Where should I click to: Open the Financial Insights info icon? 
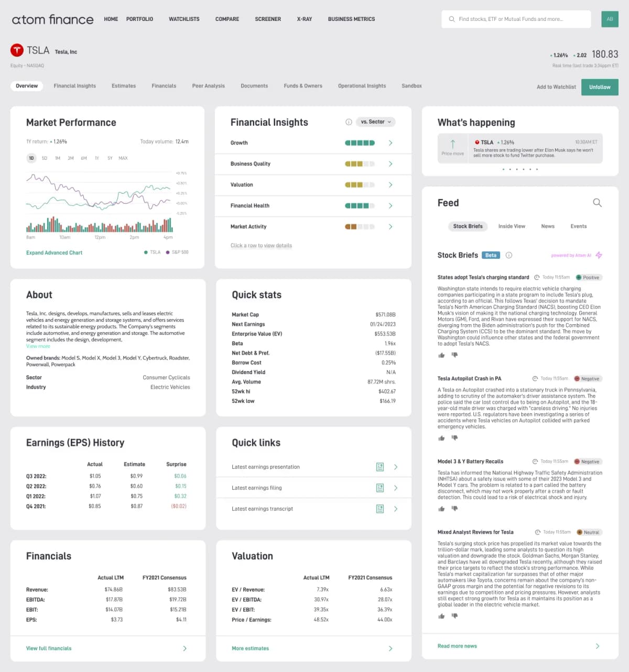pos(349,122)
